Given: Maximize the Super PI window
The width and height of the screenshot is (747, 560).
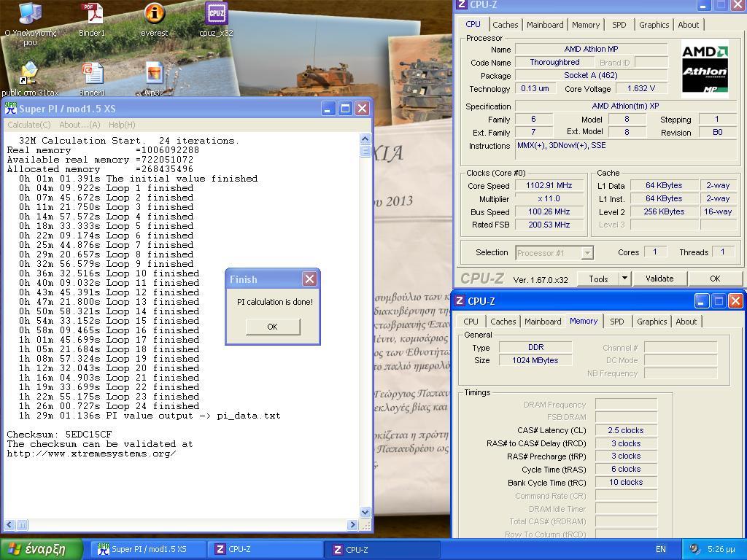Looking at the screenshot, I should click(345, 109).
